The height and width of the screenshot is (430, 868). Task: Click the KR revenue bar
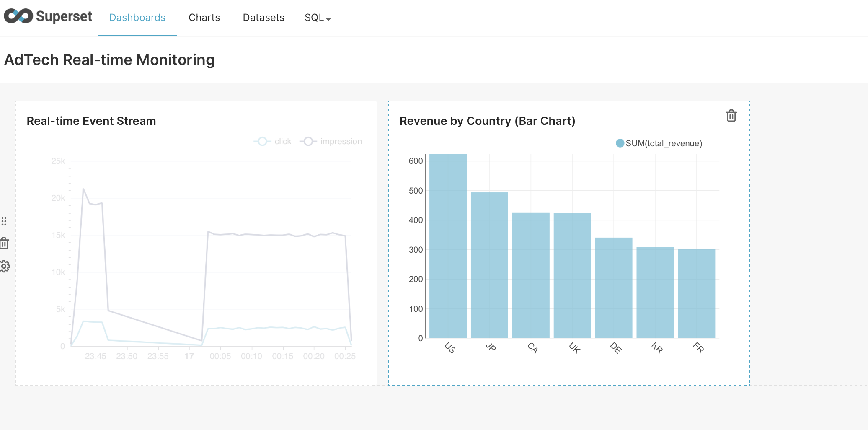[x=655, y=293]
